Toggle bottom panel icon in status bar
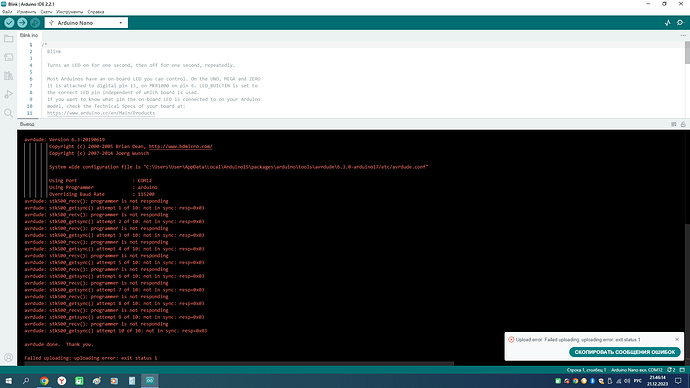Image resolution: width=690 pixels, height=388 pixels. point(683,370)
